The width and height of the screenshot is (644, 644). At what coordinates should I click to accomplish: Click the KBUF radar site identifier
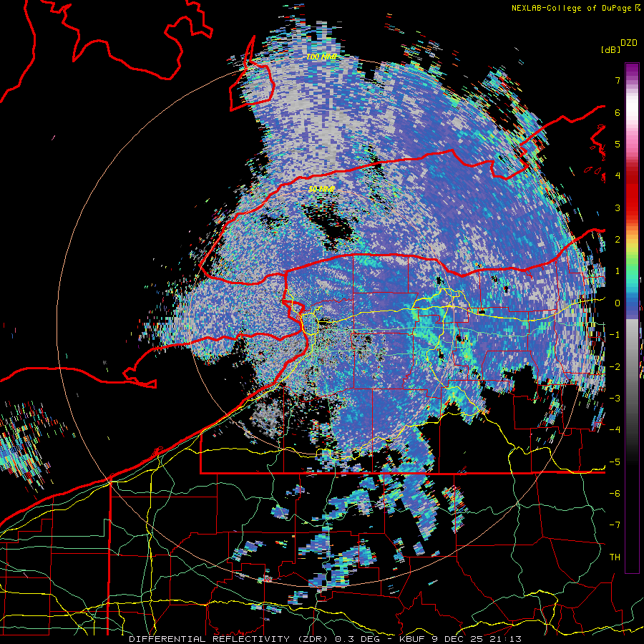coord(413,639)
